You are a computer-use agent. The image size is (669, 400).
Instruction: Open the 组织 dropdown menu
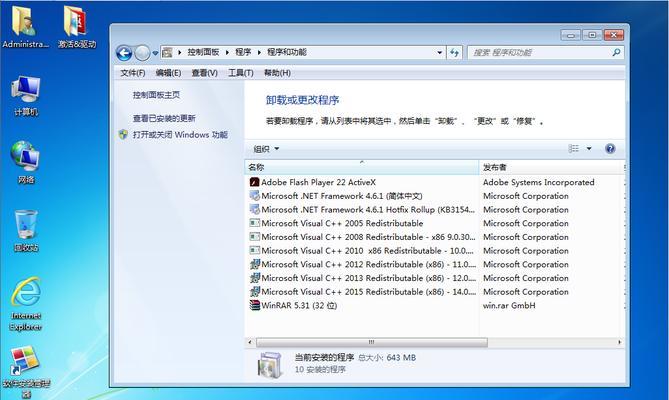266,149
